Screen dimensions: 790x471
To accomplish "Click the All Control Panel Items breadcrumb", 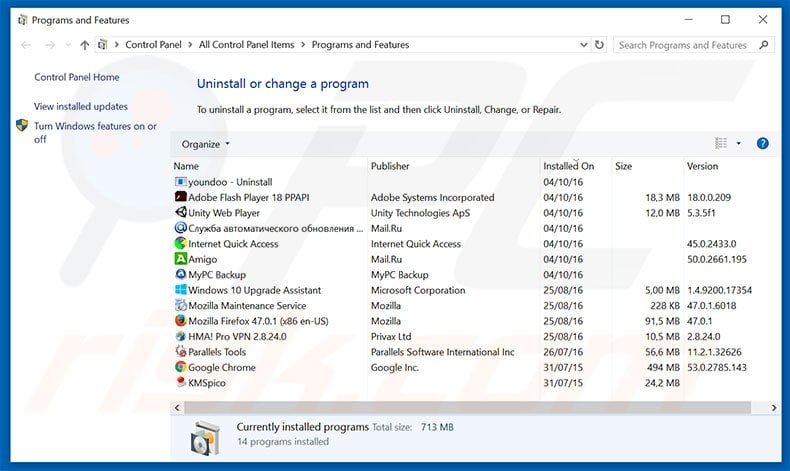I will coord(246,45).
